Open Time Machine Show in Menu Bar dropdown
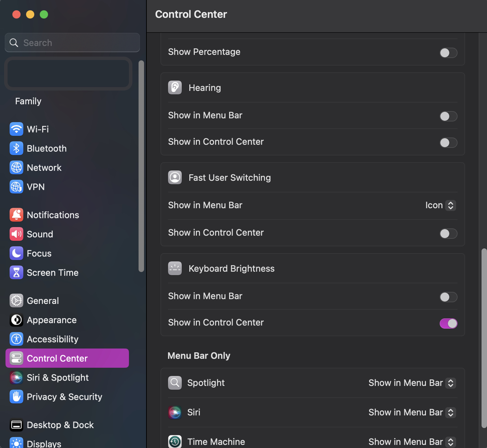This screenshot has width=487, height=448. tap(412, 442)
